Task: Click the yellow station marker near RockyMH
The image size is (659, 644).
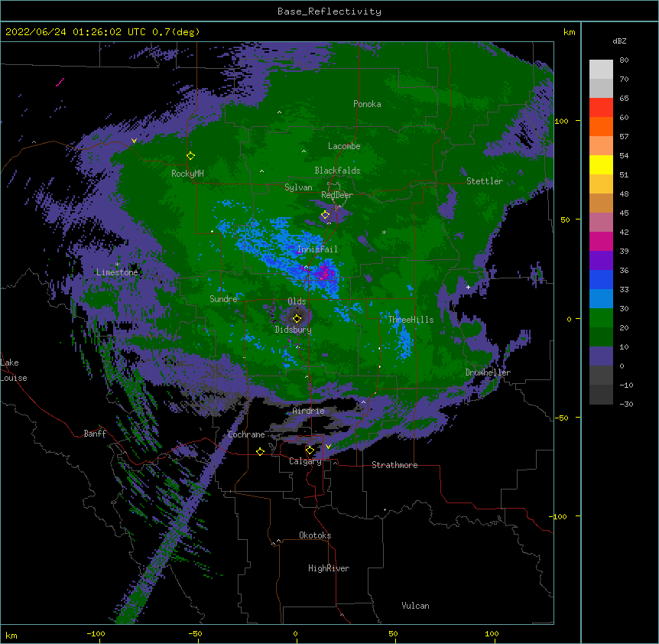Action: (x=191, y=156)
